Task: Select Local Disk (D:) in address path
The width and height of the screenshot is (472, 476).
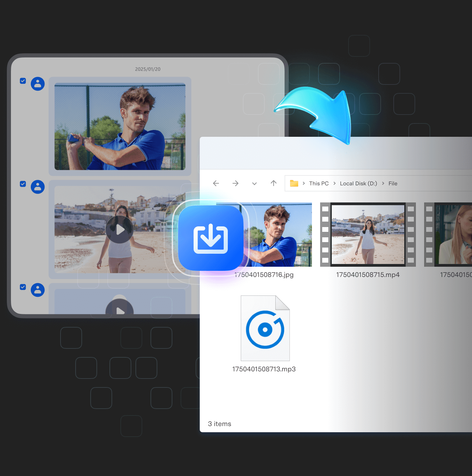Action: (358, 183)
